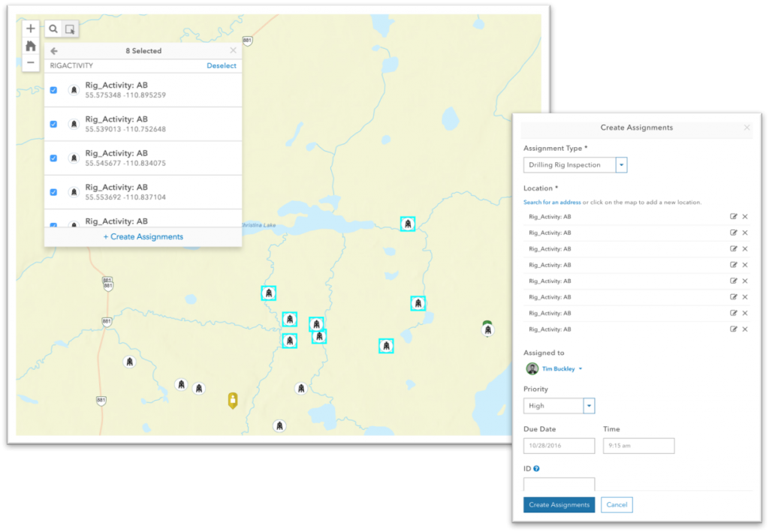Viewport: 769px width, 532px height.
Task: Remove the last Rig_Activity: AB location
Action: coord(745,329)
